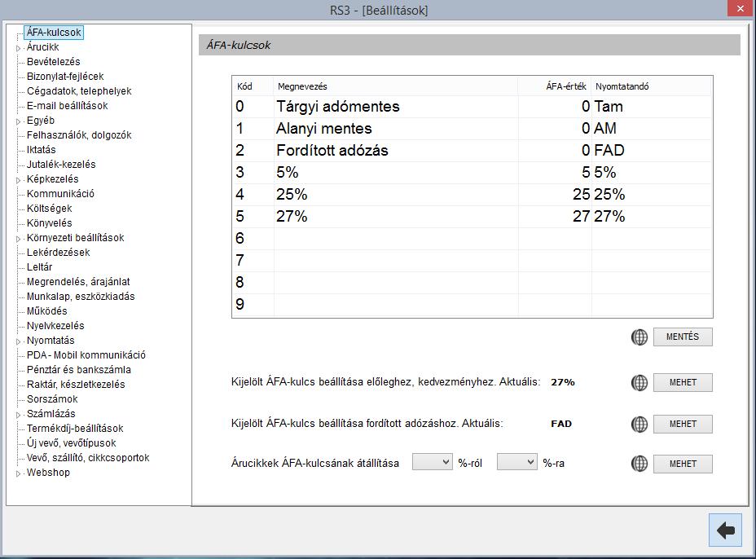Click globe icon beside the FAD MEHET button
Image resolution: width=756 pixels, height=559 pixels.
click(640, 424)
